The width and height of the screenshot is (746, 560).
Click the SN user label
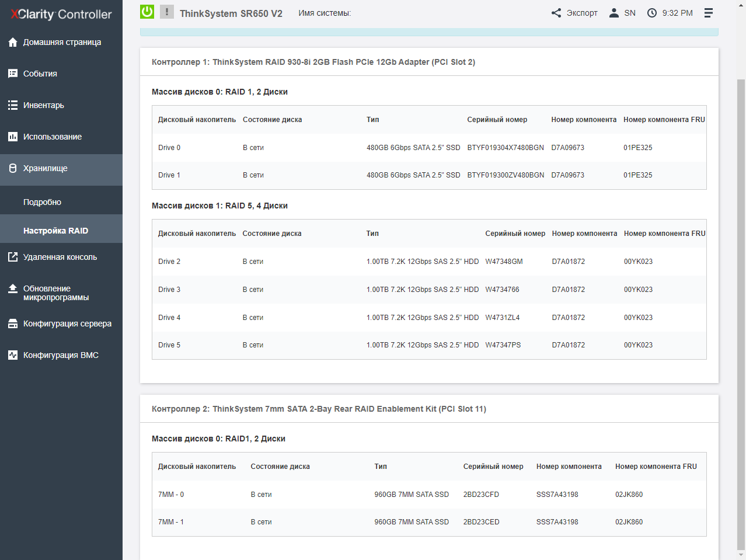630,13
